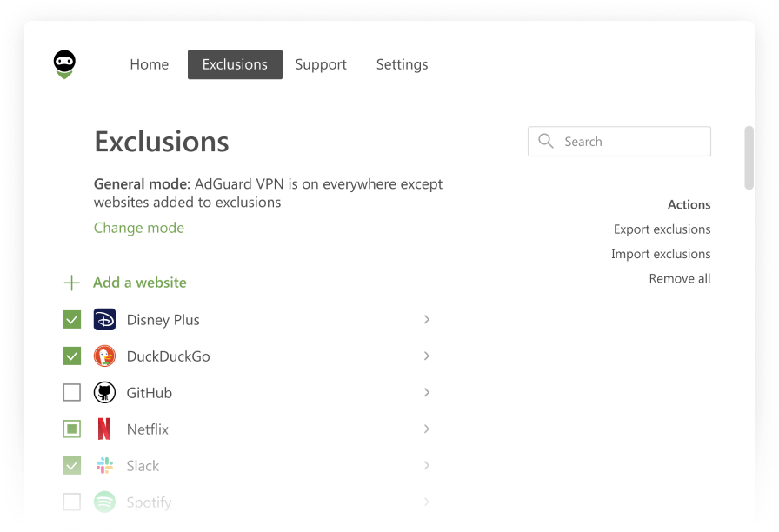The height and width of the screenshot is (532, 779).
Task: Uncheck the Disney Plus exclusion checkbox
Action: click(x=72, y=320)
